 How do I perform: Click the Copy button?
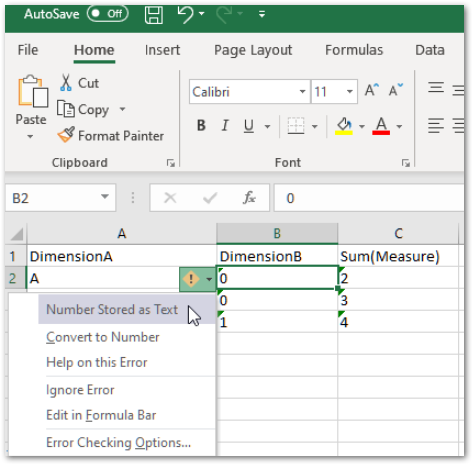click(x=83, y=110)
